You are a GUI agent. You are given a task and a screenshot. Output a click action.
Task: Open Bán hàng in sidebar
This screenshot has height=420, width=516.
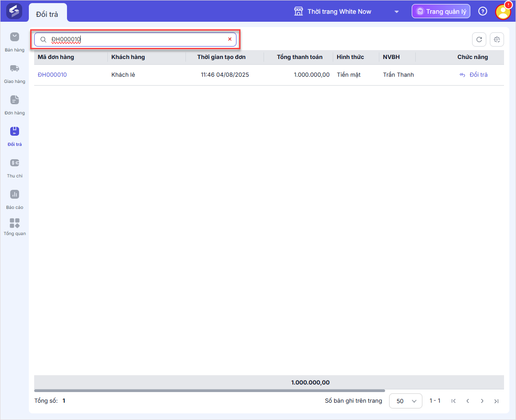15,42
